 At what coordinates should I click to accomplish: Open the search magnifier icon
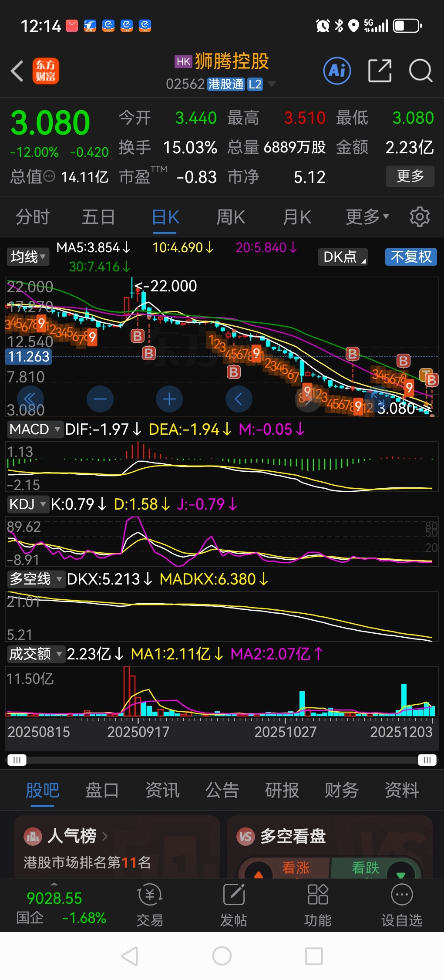point(420,71)
